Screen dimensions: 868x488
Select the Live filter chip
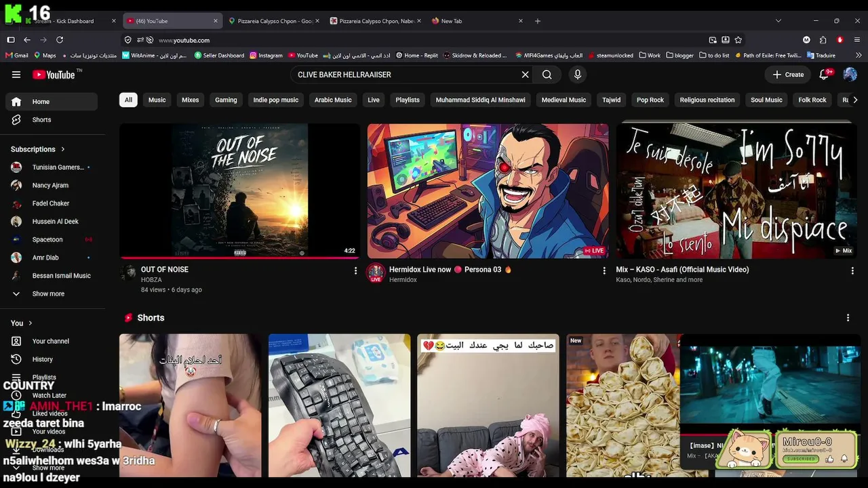374,100
